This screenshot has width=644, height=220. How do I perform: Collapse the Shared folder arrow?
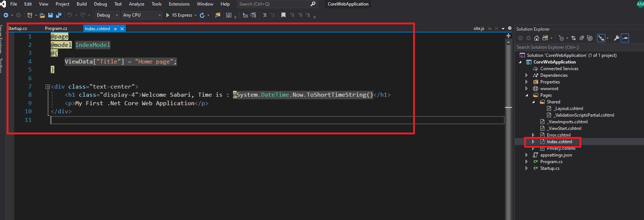click(533, 102)
